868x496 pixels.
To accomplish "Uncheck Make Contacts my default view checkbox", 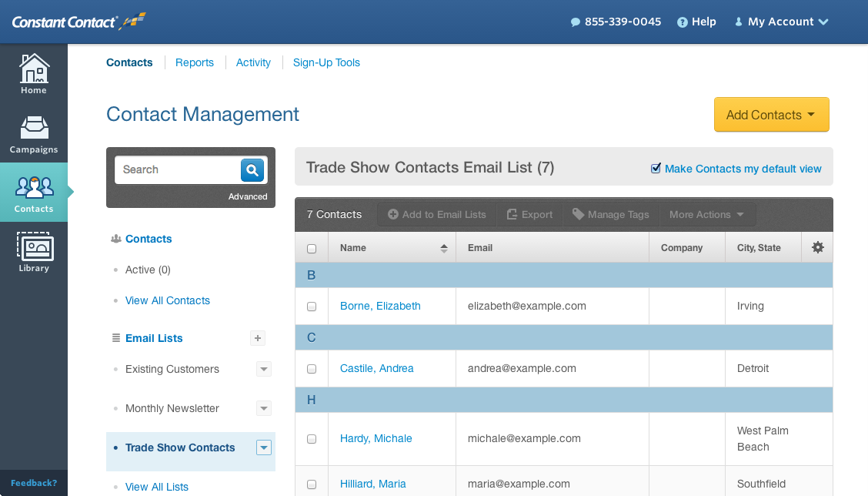I will [x=656, y=168].
